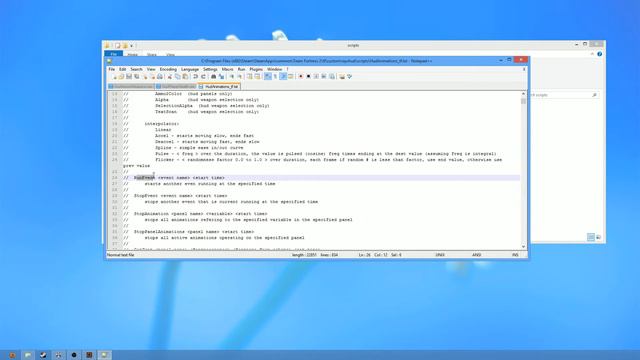Click the Undo toolbar icon
Image resolution: width=640 pixels, height=360 pixels.
click(x=196, y=77)
